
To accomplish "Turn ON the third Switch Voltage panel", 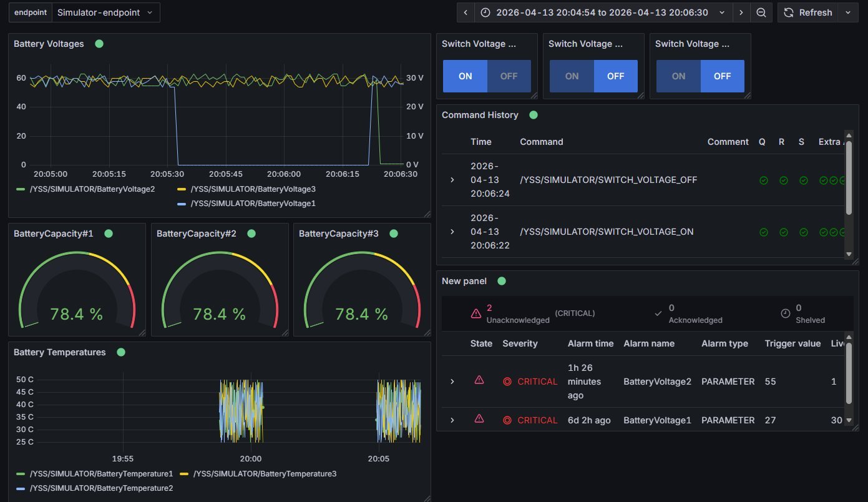I will coord(679,76).
